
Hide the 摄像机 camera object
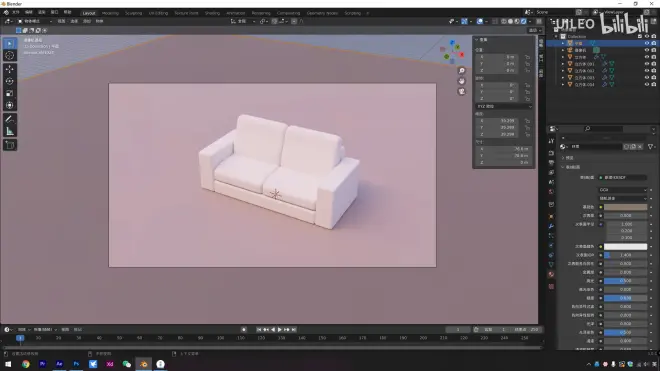pyautogui.click(x=647, y=50)
